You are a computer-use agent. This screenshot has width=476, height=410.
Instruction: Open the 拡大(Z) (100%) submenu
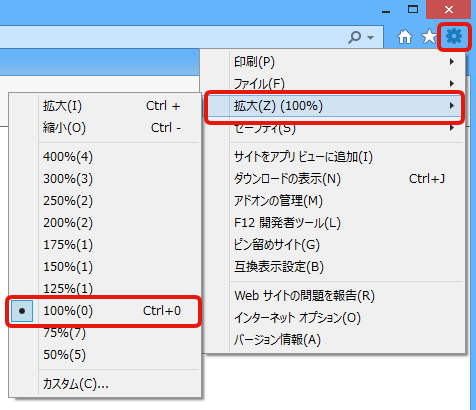coord(334,106)
